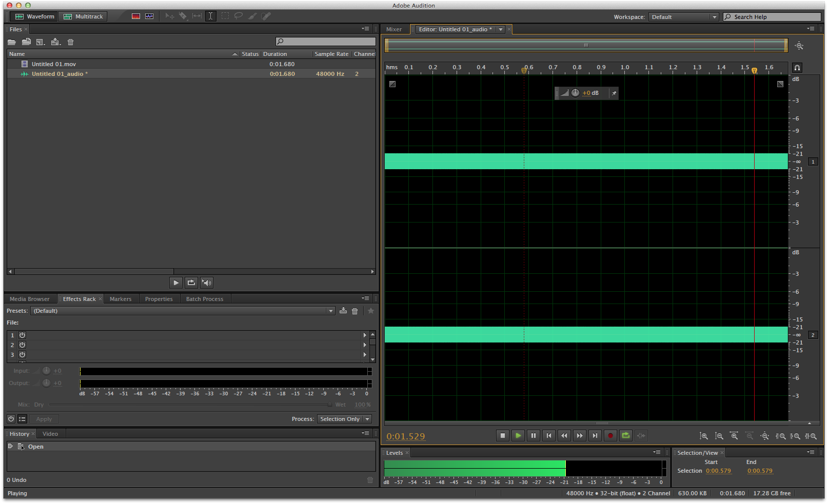Click the Stop button in transport

(x=503, y=436)
